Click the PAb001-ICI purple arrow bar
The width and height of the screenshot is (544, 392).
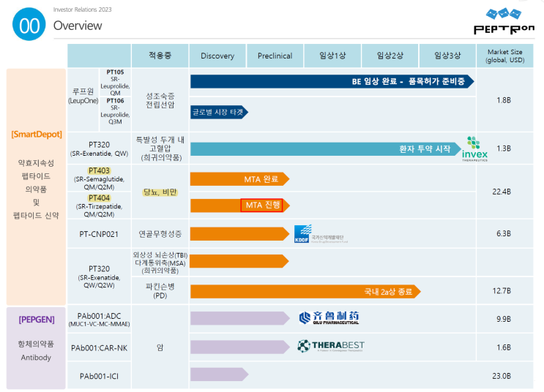(x=219, y=374)
